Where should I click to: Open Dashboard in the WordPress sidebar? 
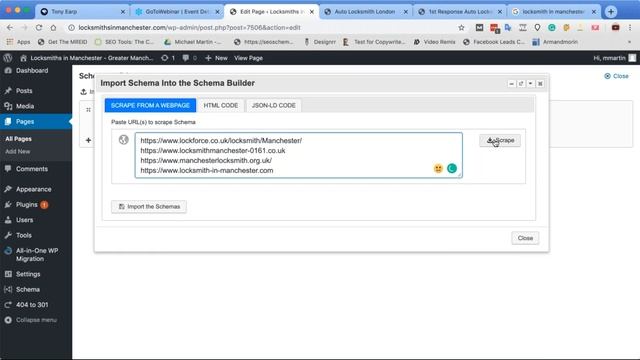coord(36,71)
